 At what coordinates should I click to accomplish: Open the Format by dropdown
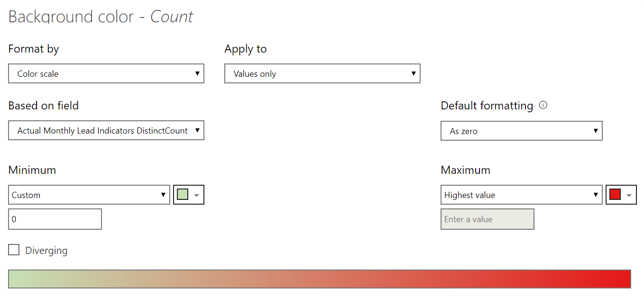[x=106, y=73]
